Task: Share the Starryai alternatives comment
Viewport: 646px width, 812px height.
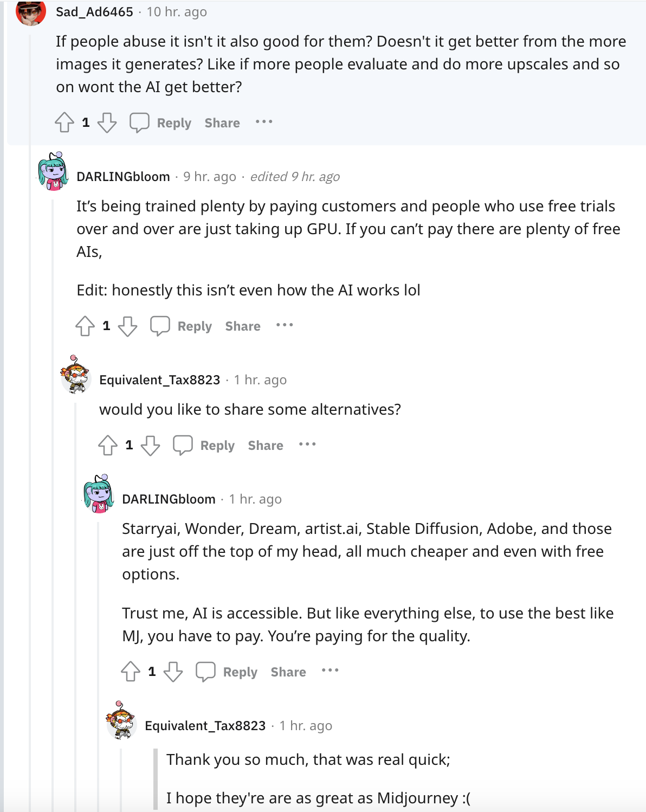Action: coord(288,672)
